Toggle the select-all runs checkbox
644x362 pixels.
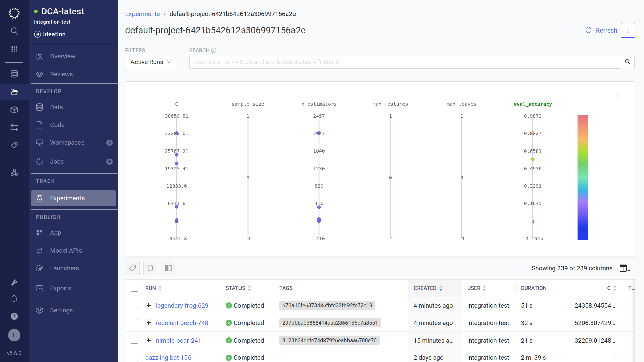click(135, 288)
